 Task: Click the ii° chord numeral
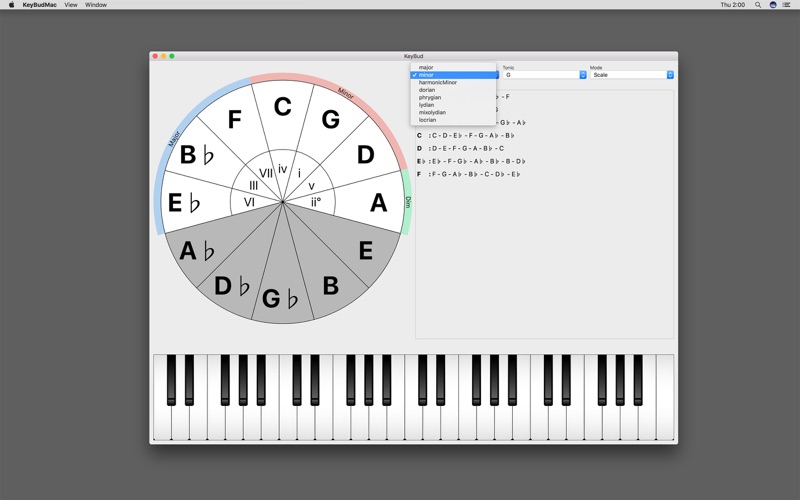[316, 202]
